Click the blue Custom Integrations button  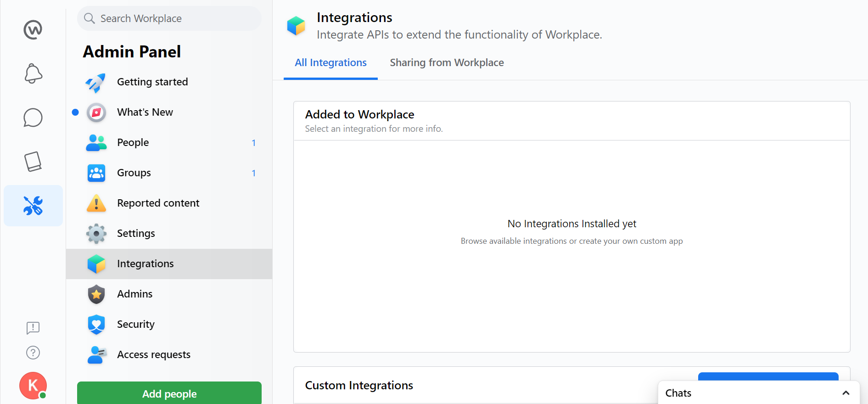(768, 376)
